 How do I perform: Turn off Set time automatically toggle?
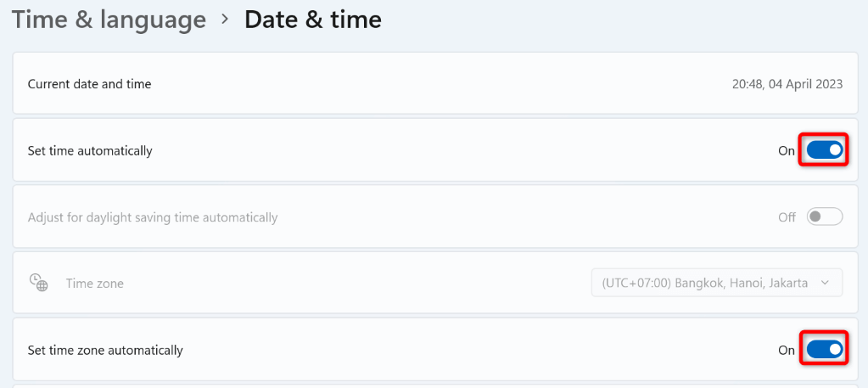point(824,150)
